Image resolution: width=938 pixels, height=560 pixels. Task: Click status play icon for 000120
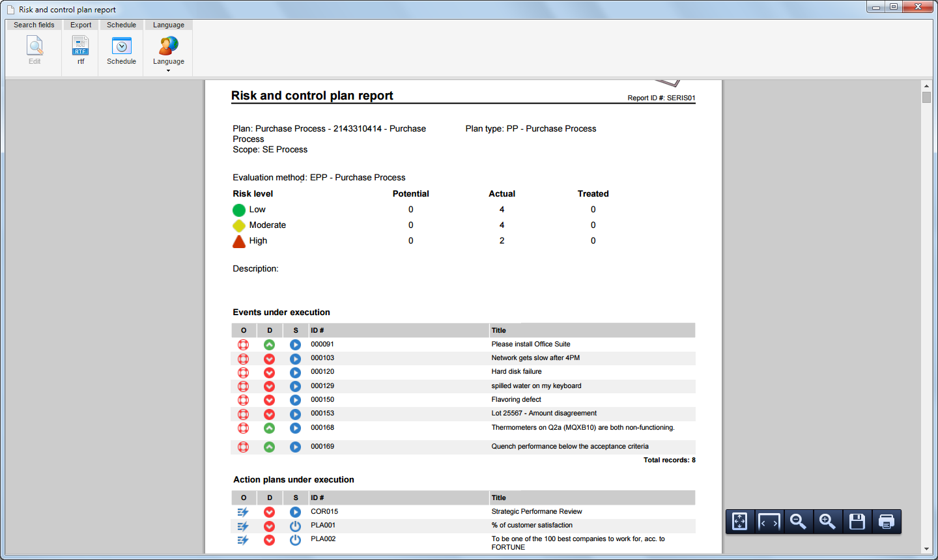(296, 372)
